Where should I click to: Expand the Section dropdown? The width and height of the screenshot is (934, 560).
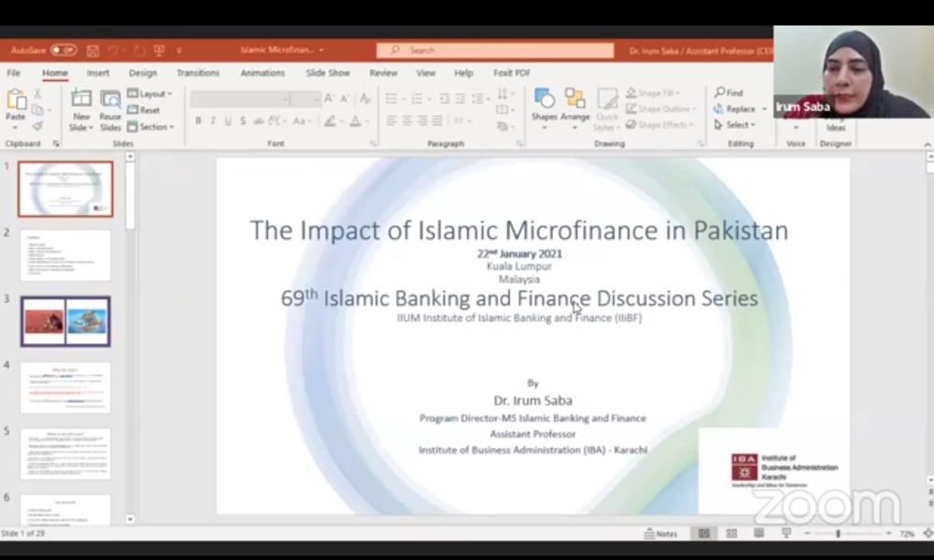click(150, 127)
